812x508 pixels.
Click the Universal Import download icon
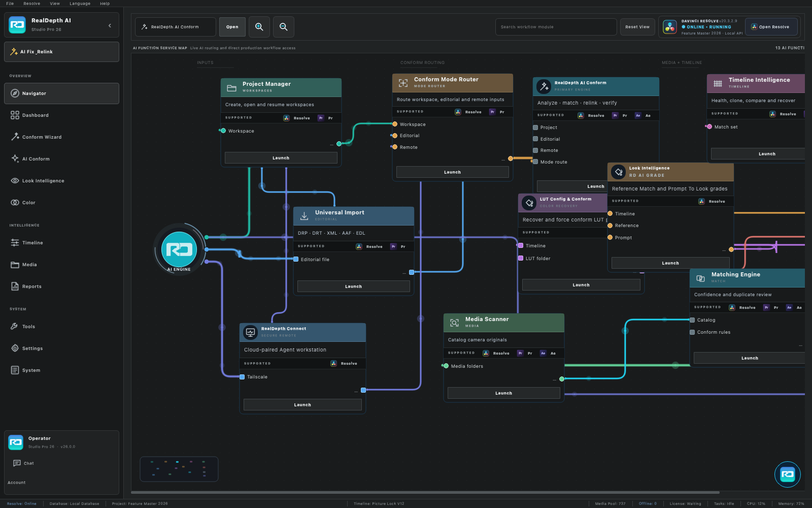click(304, 216)
